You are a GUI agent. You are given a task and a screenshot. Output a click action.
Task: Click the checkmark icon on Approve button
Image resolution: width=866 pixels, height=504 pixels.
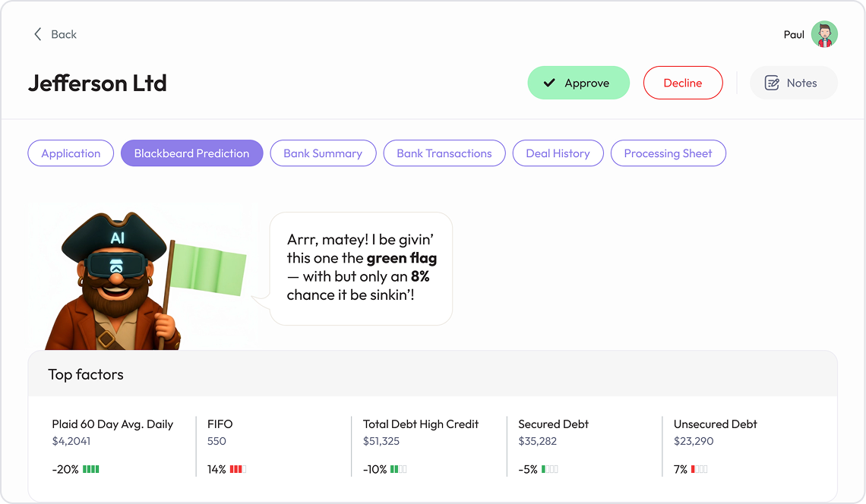(x=549, y=83)
